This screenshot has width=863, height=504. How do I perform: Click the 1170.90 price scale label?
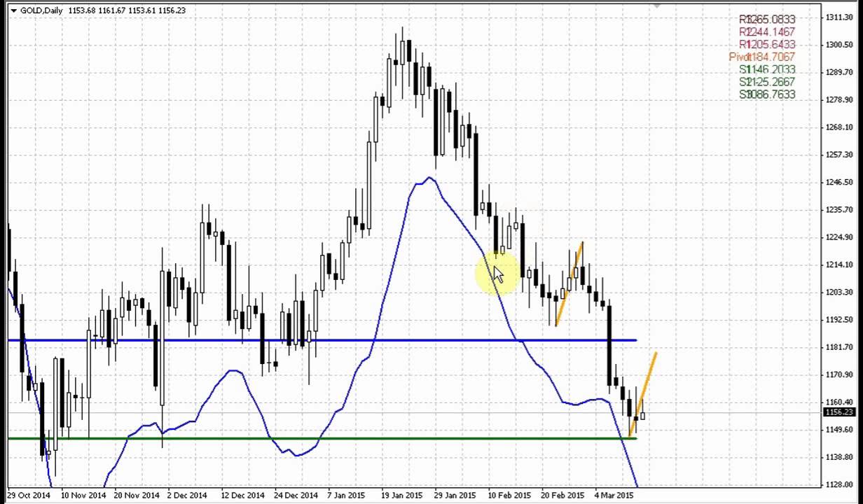click(x=839, y=374)
